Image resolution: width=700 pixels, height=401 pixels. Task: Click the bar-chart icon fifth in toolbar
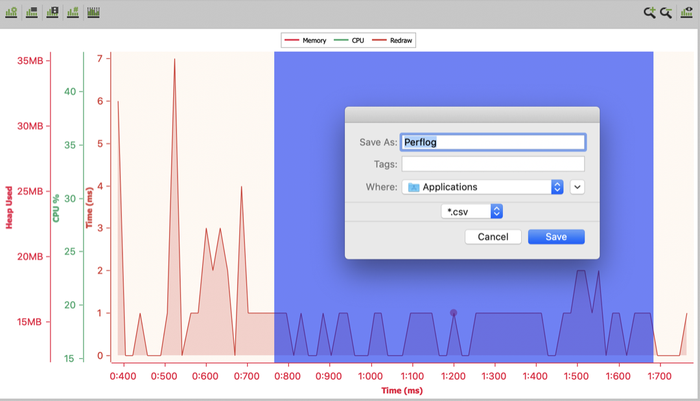tap(94, 13)
